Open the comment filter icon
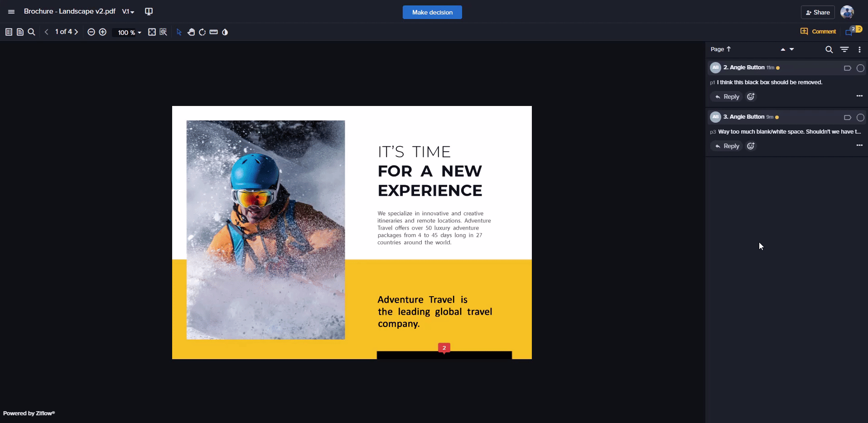The width and height of the screenshot is (868, 423). pos(844,49)
